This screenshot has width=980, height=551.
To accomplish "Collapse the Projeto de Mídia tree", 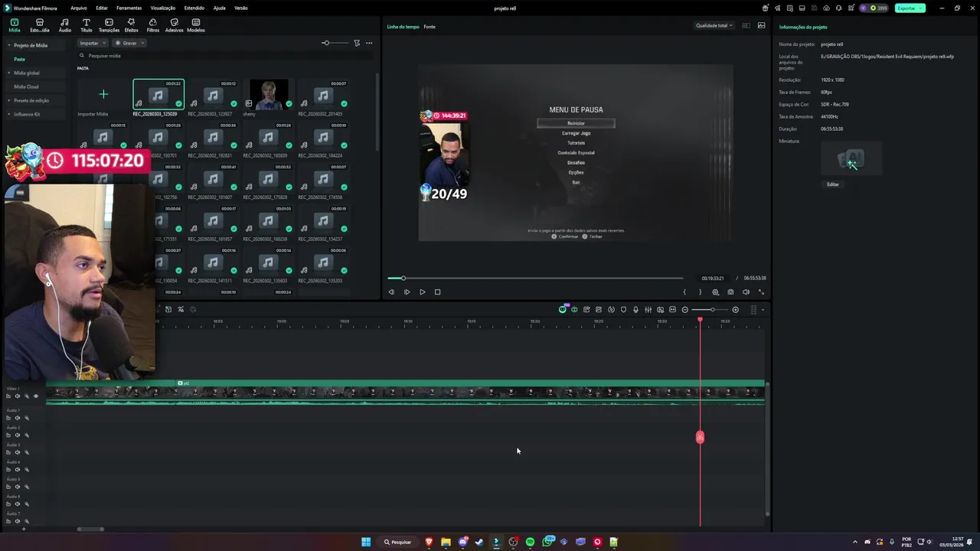I will (9, 45).
